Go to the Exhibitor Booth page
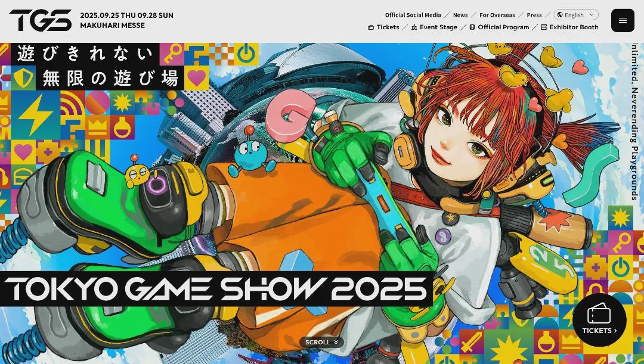Screen dimensions: 644x364 (x=574, y=27)
